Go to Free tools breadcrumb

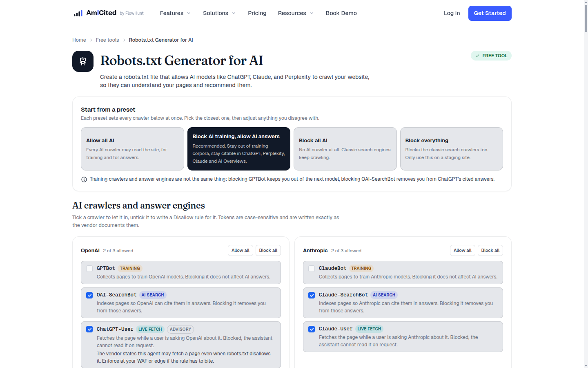(107, 40)
